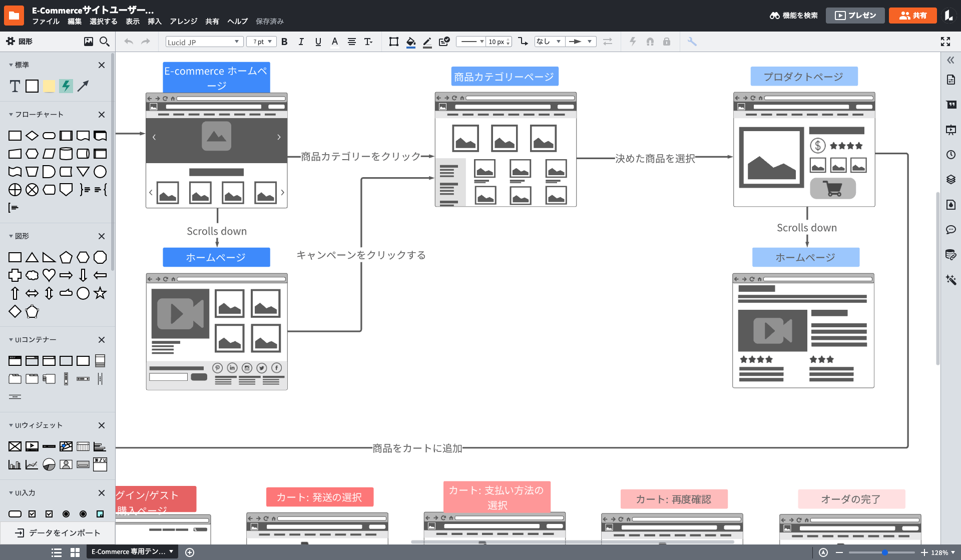Open the アレンジ menu
The image size is (961, 560).
click(183, 22)
